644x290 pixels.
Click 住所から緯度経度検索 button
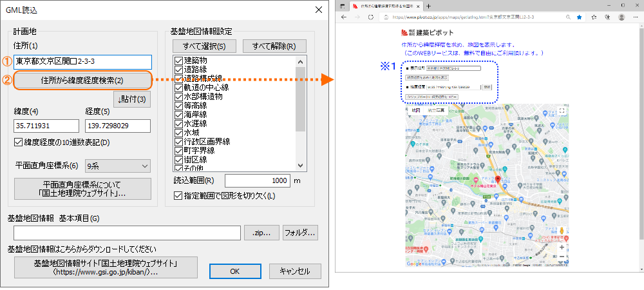(x=82, y=81)
